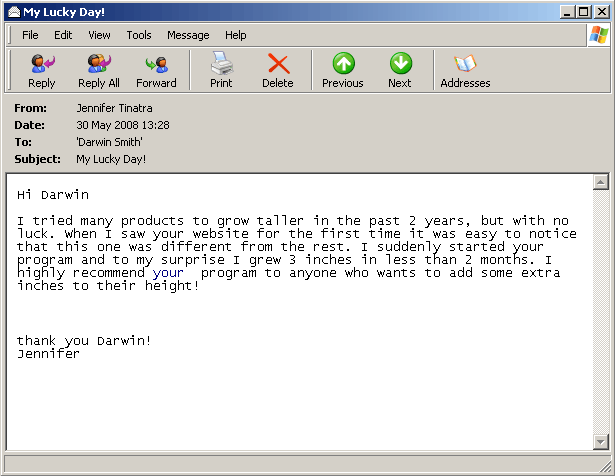Open the File menu
The height and width of the screenshot is (476, 615).
point(31,35)
